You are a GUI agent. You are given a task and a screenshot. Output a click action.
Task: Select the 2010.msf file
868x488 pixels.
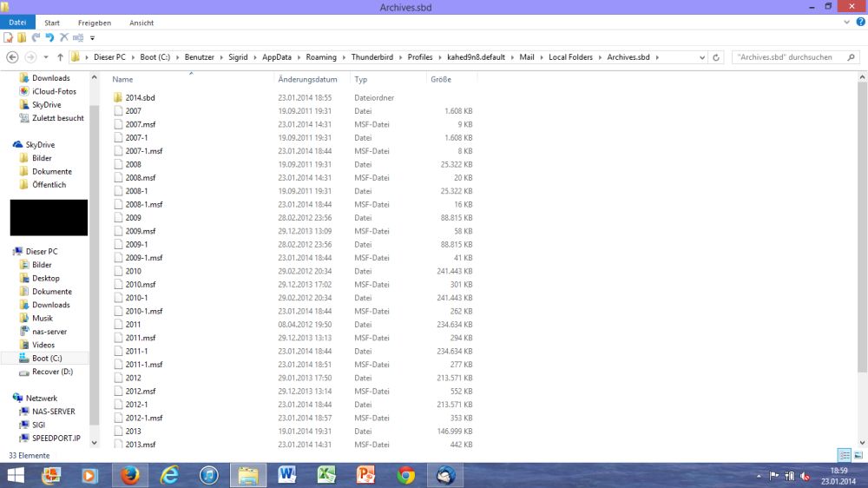pyautogui.click(x=140, y=284)
